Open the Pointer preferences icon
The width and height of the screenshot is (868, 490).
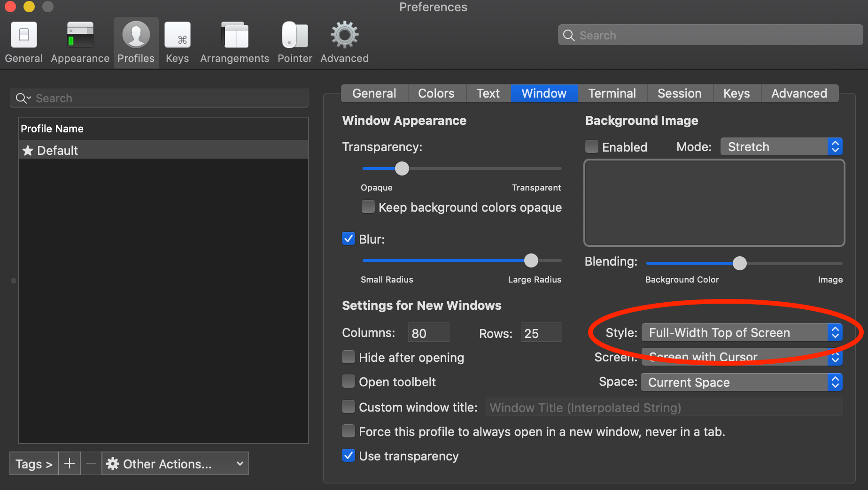pos(294,36)
